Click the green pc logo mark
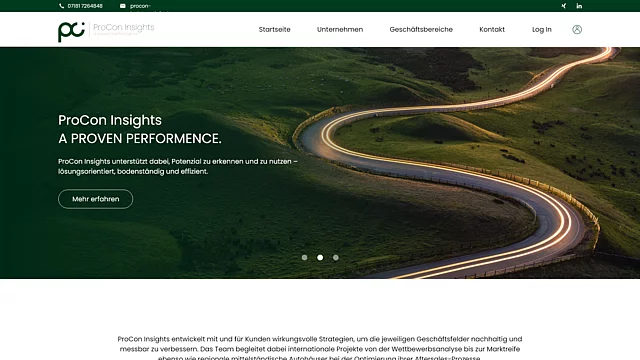This screenshot has height=360, width=640. pos(71,31)
